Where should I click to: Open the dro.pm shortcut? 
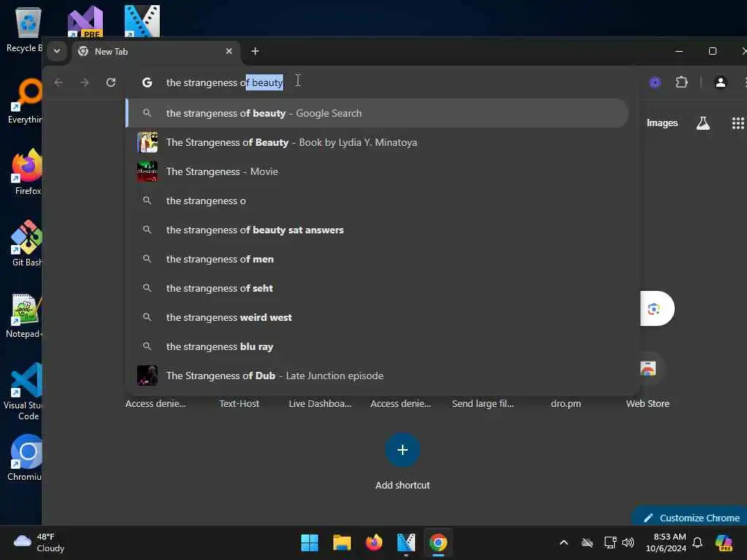(565, 403)
